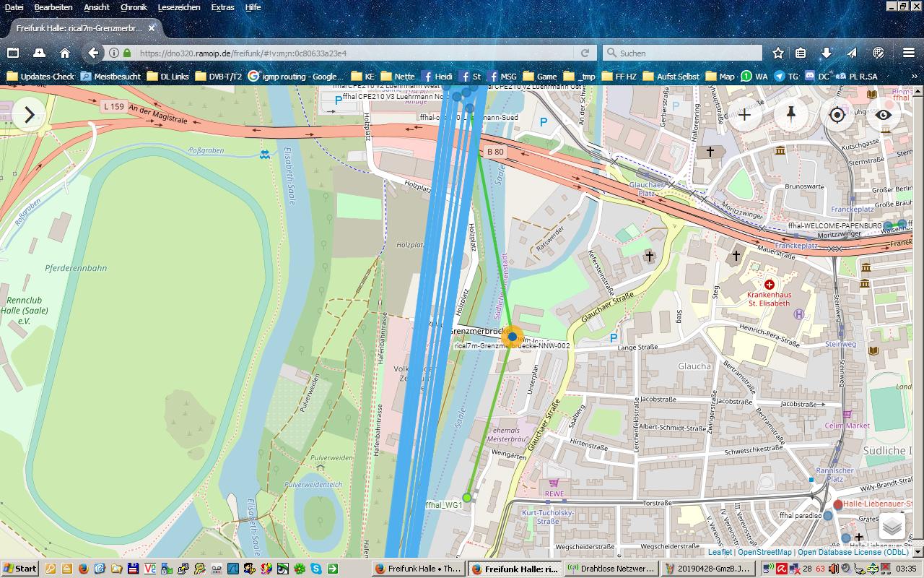Open the Extras menu

click(x=222, y=7)
